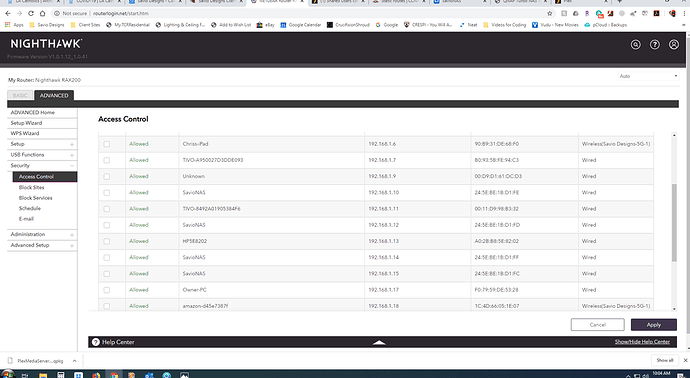Click the Help Center question icon
The width and height of the screenshot is (690, 378).
coord(95,342)
